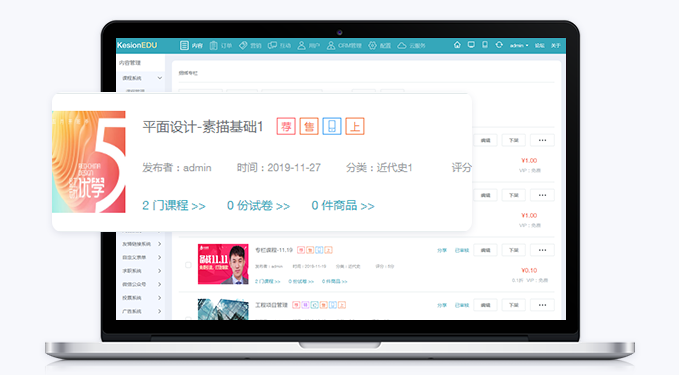679x375 pixels.
Task: Click the desktop monitor icon in the header
Action: click(x=471, y=45)
